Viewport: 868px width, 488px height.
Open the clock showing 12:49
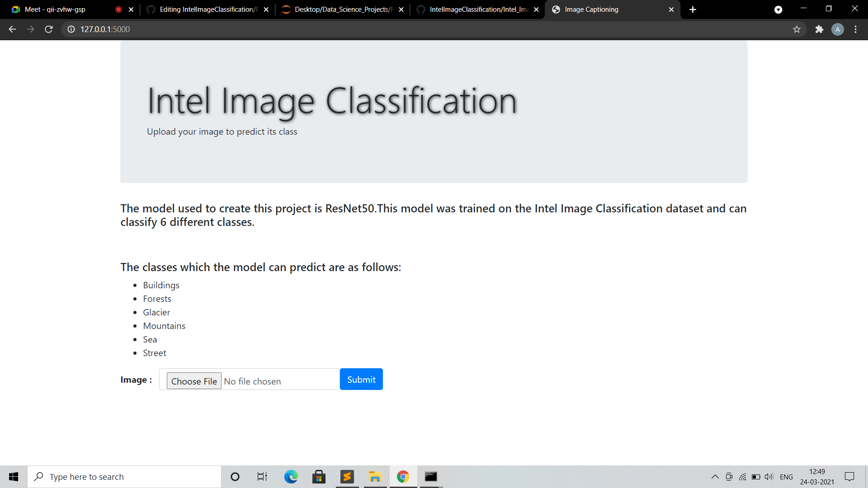pos(817,477)
